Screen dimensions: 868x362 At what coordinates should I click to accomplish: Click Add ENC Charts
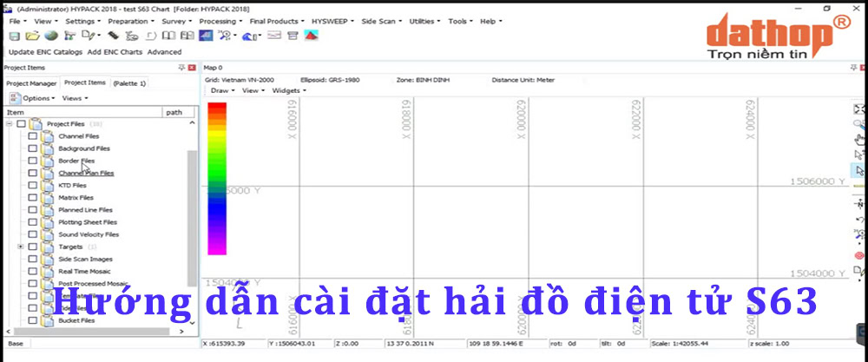pyautogui.click(x=115, y=52)
